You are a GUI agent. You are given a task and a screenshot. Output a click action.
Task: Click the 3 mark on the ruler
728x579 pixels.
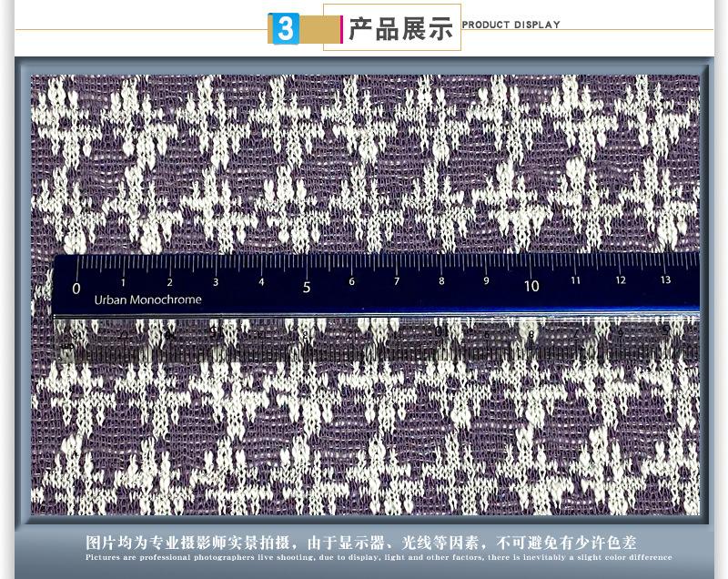pyautogui.click(x=216, y=283)
